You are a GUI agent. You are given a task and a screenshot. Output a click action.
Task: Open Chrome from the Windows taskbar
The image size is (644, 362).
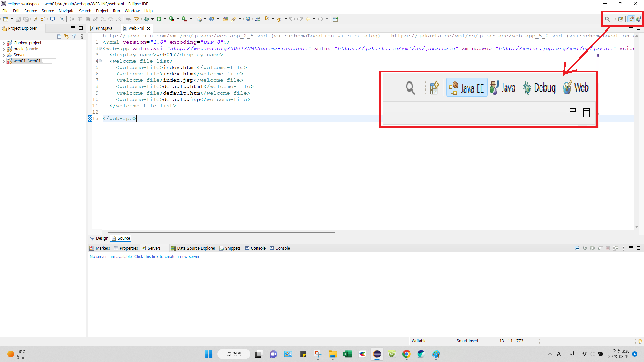406,354
